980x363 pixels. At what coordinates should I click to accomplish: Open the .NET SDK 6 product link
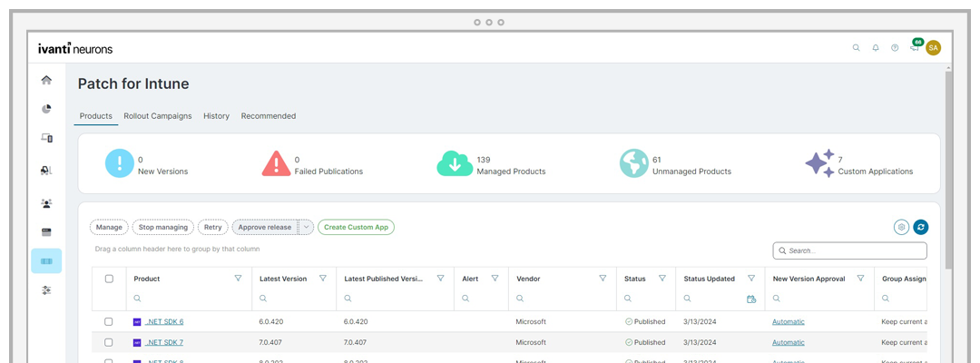(164, 322)
